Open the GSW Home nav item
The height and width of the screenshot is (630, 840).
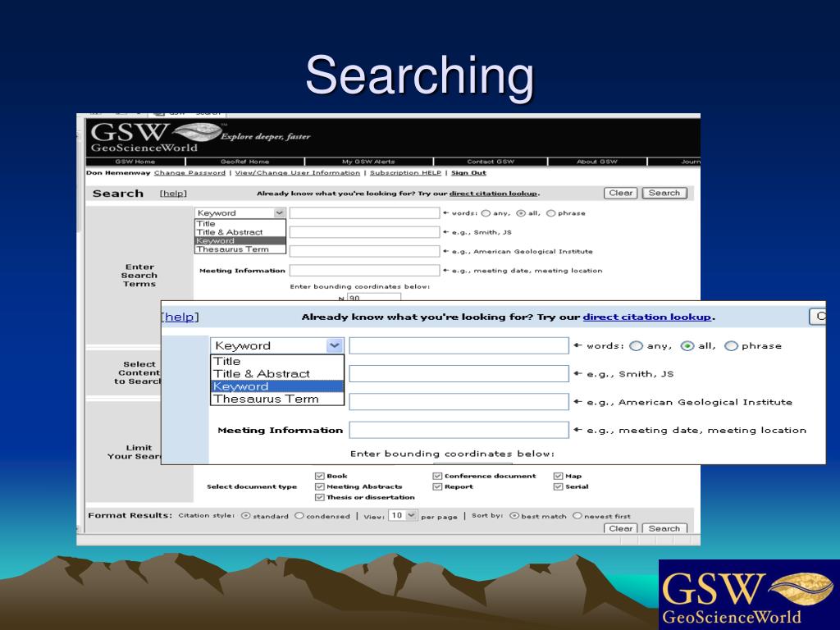pos(135,162)
